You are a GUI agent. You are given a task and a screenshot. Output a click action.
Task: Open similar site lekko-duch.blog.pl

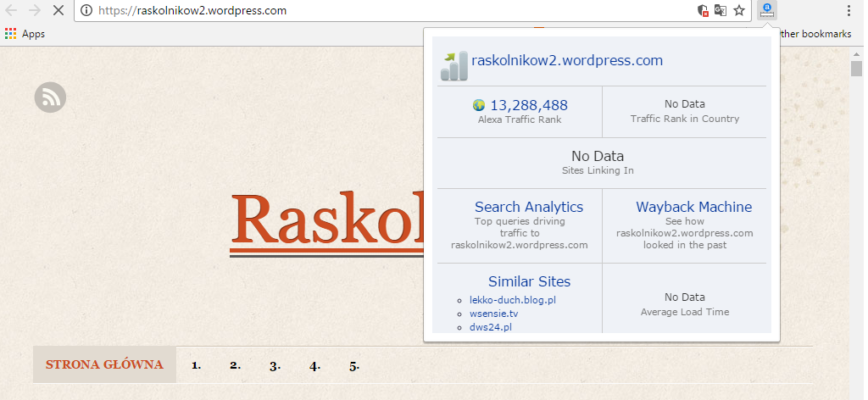513,300
